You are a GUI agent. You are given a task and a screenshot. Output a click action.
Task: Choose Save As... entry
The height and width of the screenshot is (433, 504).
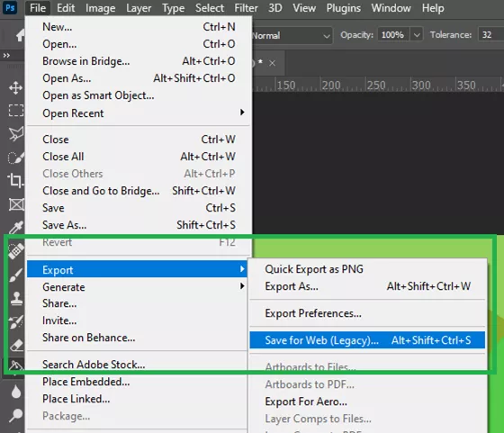[x=139, y=225]
